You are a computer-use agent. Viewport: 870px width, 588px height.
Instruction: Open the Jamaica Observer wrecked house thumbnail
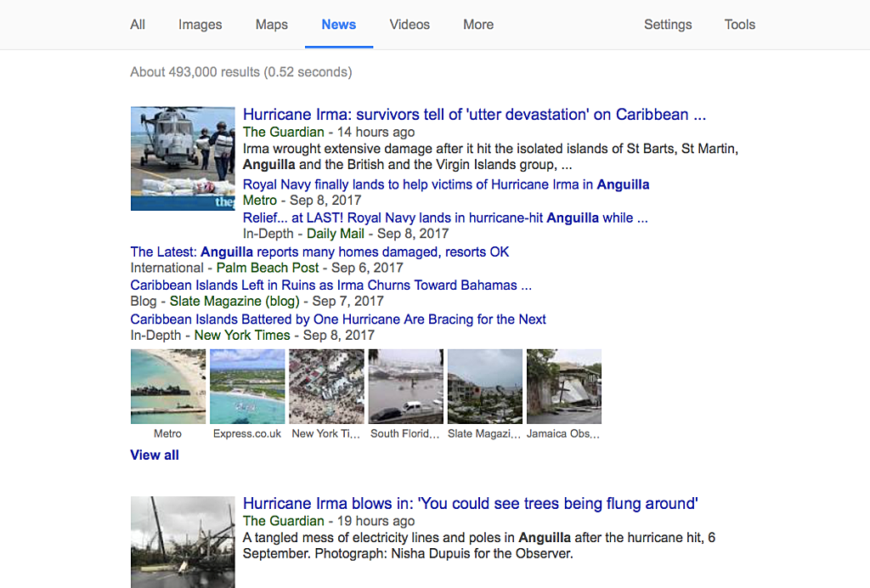(x=564, y=387)
